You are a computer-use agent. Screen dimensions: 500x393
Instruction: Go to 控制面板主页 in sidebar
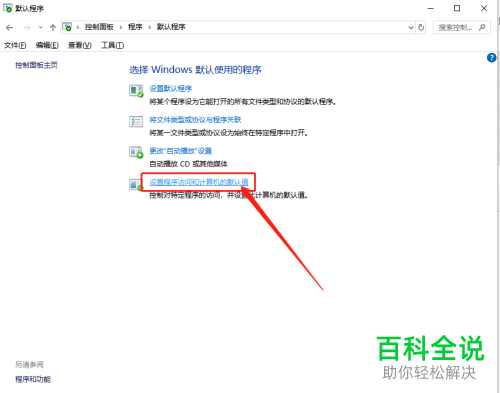coord(36,65)
